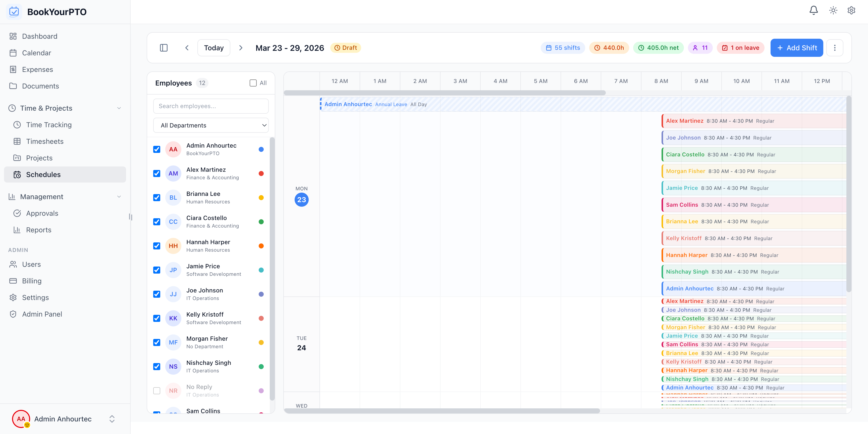Screen dimensions: 868x434
Task: Collapse the Management section
Action: pos(119,197)
